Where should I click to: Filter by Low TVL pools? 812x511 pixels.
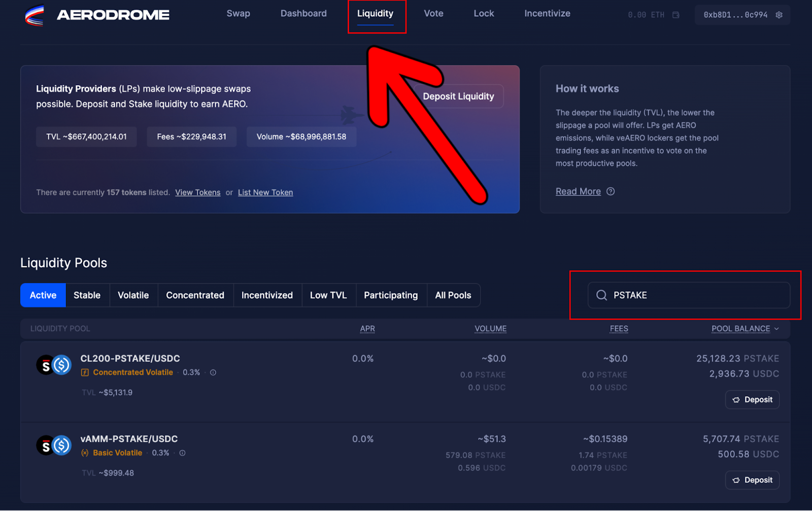[x=328, y=295]
